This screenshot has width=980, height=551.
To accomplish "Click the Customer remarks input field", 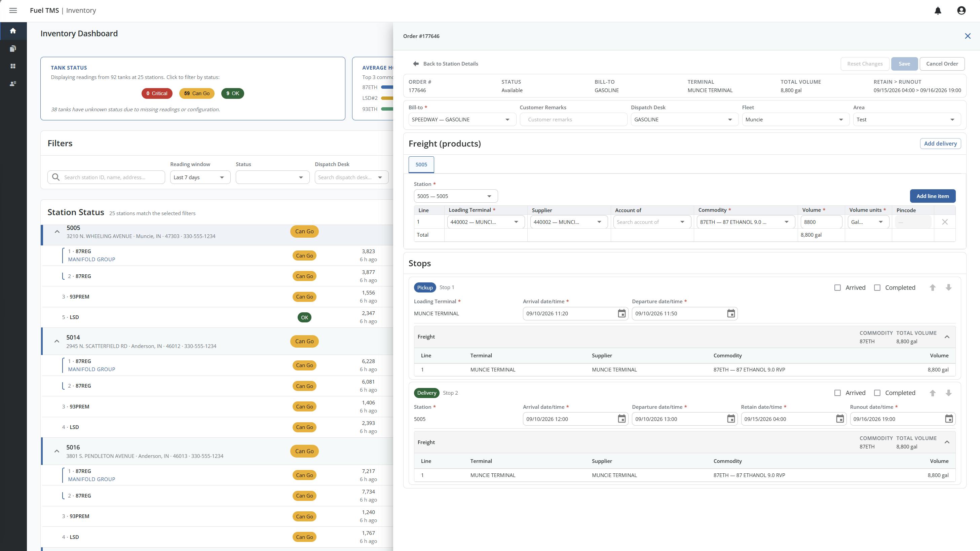I will tap(573, 120).
